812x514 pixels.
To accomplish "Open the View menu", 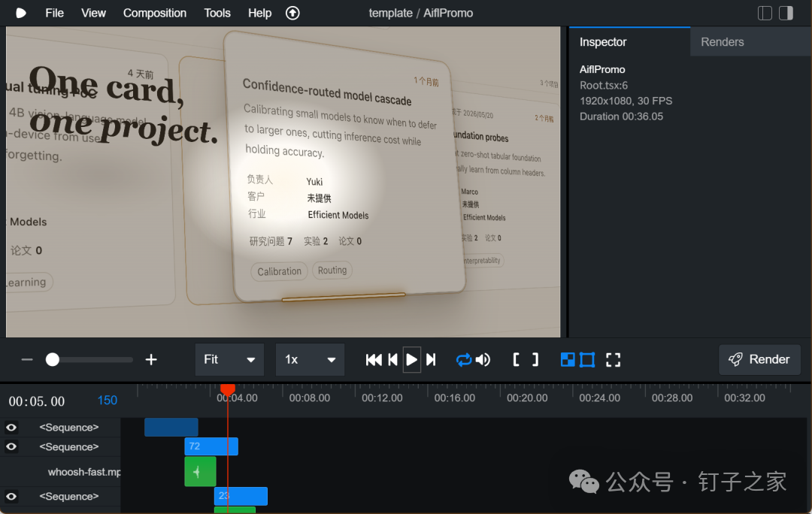I will coord(93,13).
